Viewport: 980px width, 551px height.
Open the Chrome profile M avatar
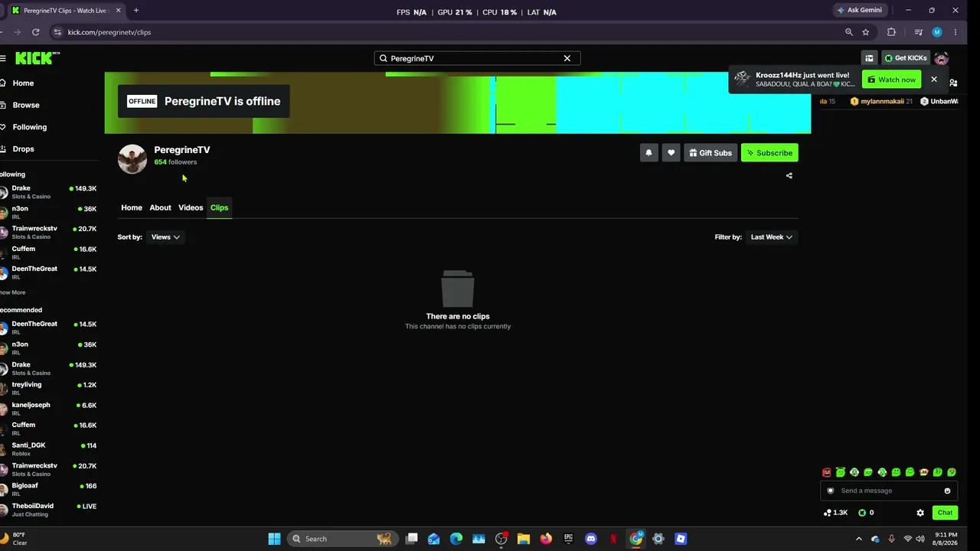click(937, 32)
